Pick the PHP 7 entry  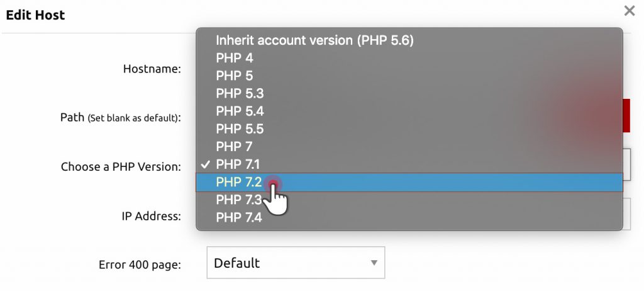pos(409,147)
